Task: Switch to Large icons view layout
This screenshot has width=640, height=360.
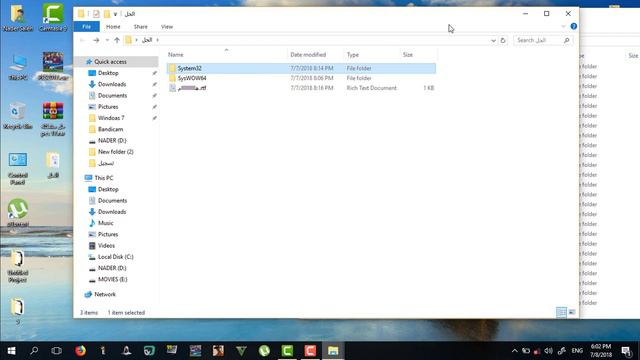Action: point(572,312)
